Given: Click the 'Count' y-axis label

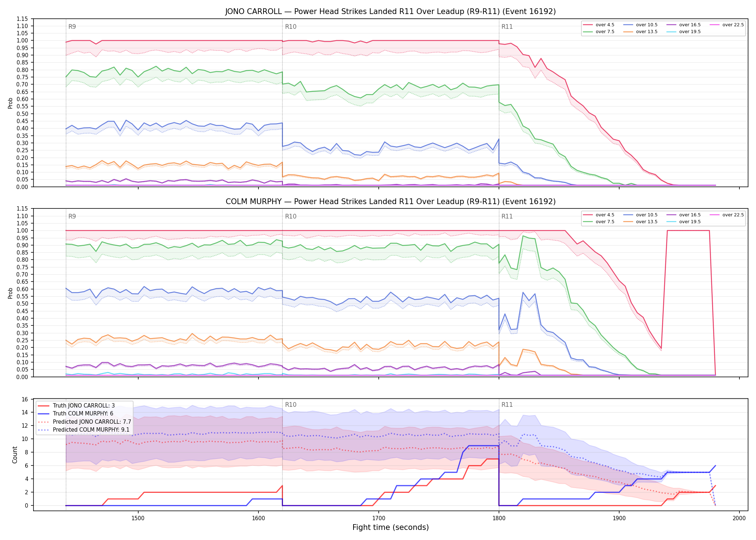Looking at the screenshot, I should 15,455.
